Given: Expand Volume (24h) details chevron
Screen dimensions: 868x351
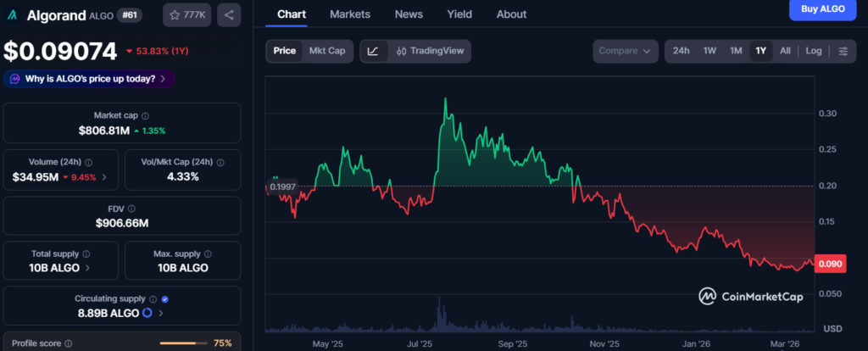Looking at the screenshot, I should tap(104, 177).
